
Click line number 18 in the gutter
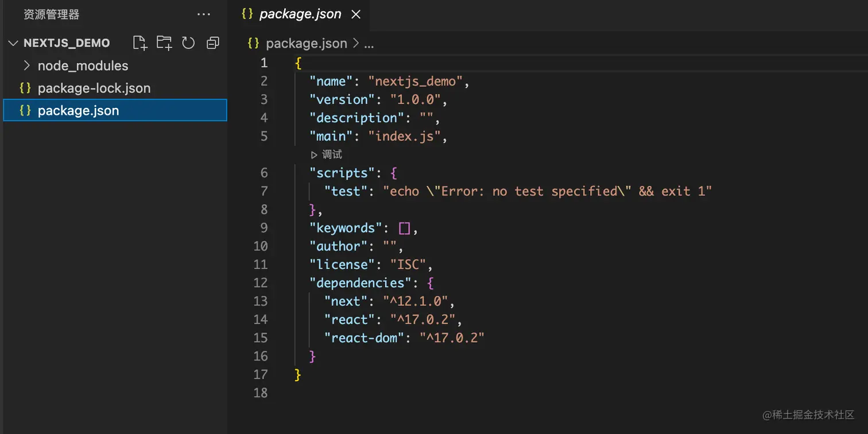click(261, 393)
